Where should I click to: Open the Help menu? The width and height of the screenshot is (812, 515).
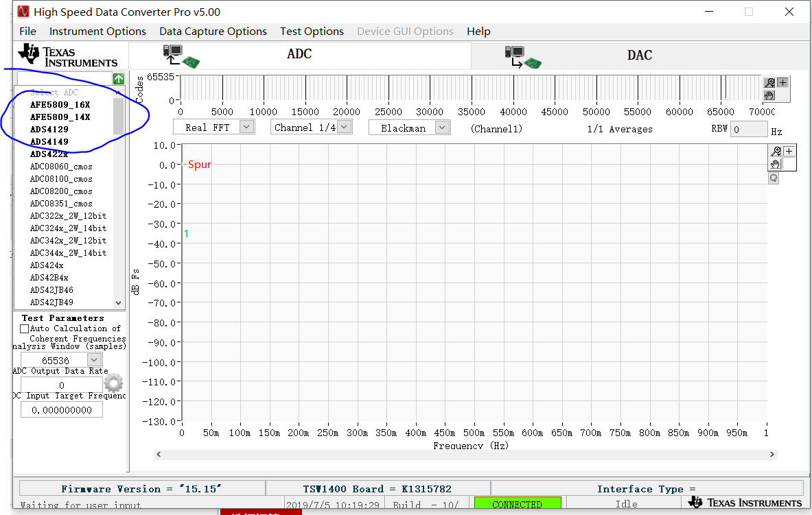tap(478, 32)
